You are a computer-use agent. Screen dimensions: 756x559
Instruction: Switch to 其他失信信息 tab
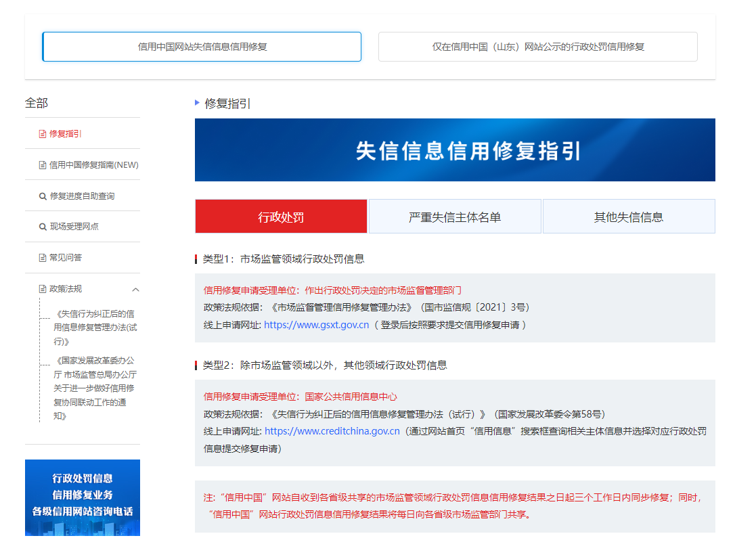point(628,217)
